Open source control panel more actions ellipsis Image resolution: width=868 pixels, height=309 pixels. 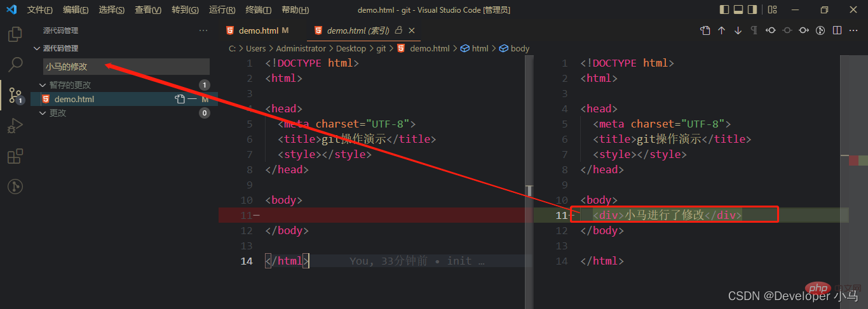click(203, 30)
